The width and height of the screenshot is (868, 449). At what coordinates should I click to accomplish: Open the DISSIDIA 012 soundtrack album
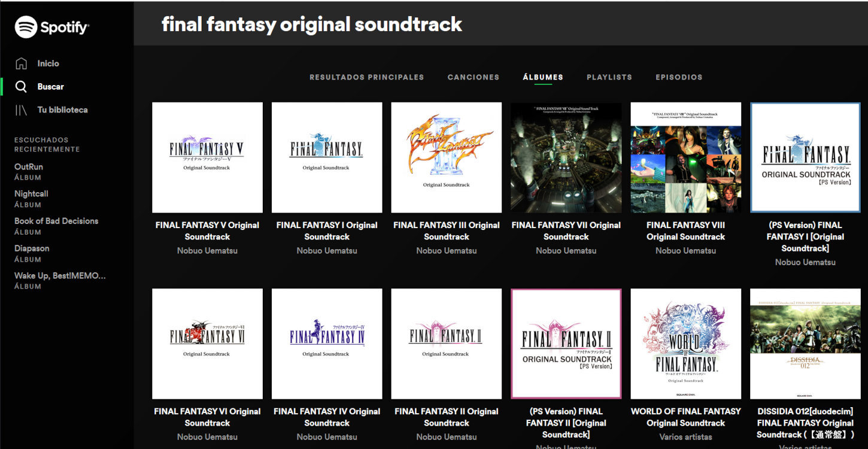point(805,344)
